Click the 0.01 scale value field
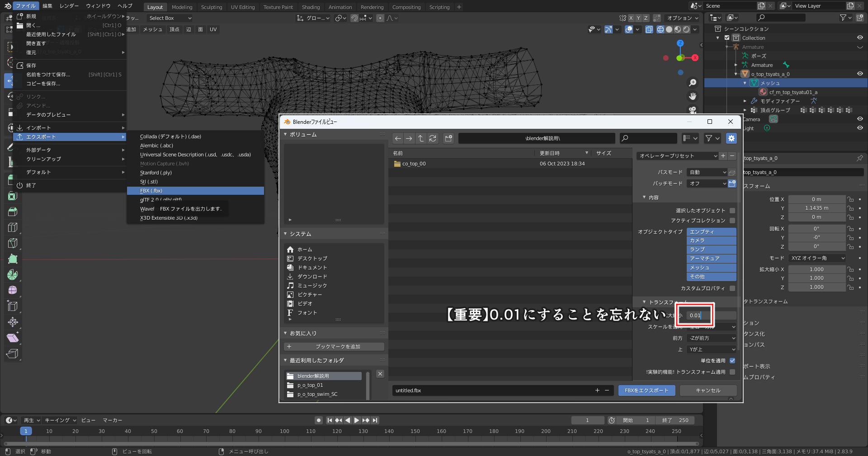 click(711, 315)
